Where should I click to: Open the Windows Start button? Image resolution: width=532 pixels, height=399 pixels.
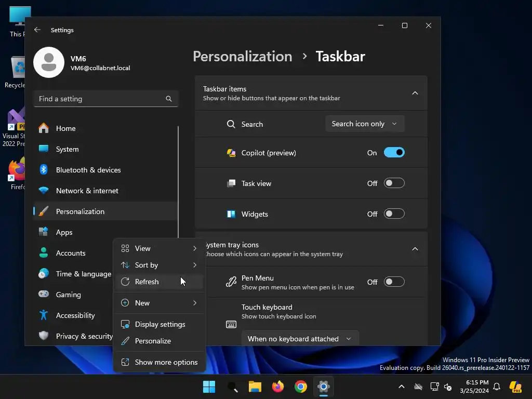coord(209,387)
